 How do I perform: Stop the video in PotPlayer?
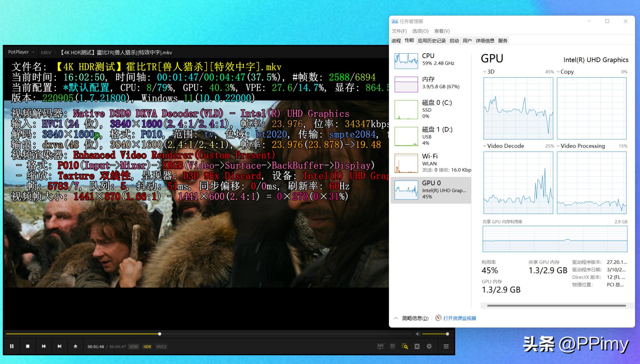click(28, 346)
